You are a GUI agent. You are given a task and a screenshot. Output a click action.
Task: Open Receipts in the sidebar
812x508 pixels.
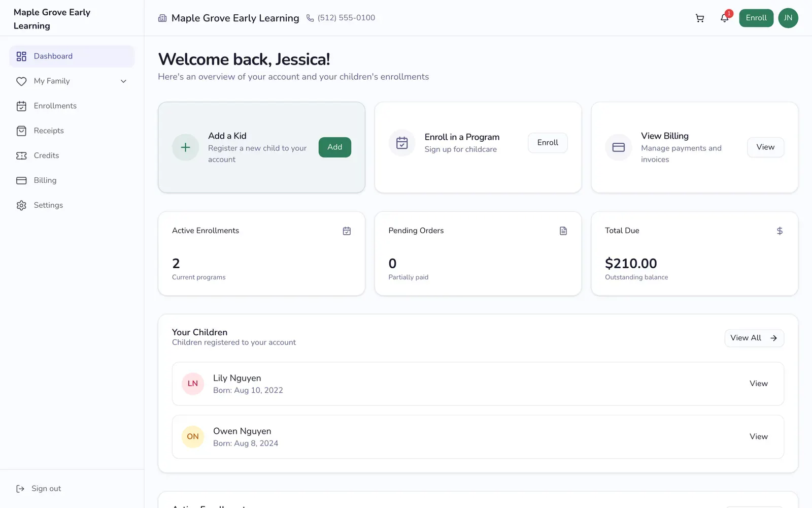click(x=72, y=131)
